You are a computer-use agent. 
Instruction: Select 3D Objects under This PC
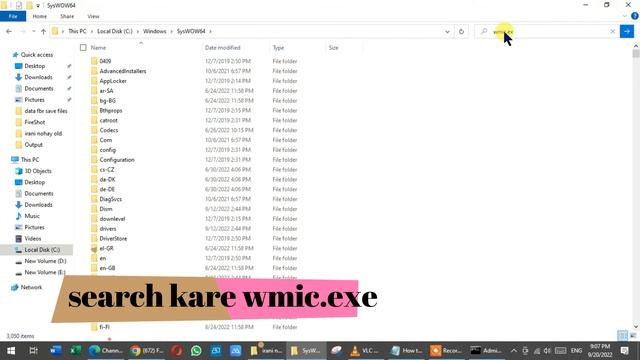(38, 171)
